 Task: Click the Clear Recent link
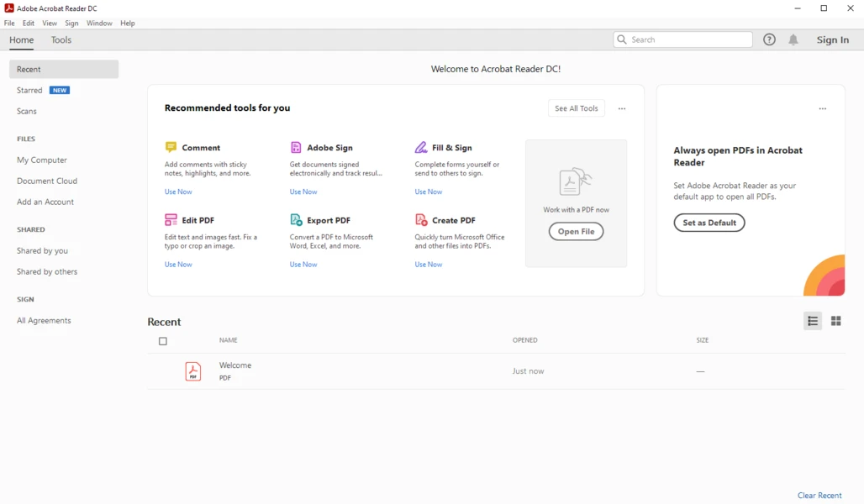819,496
